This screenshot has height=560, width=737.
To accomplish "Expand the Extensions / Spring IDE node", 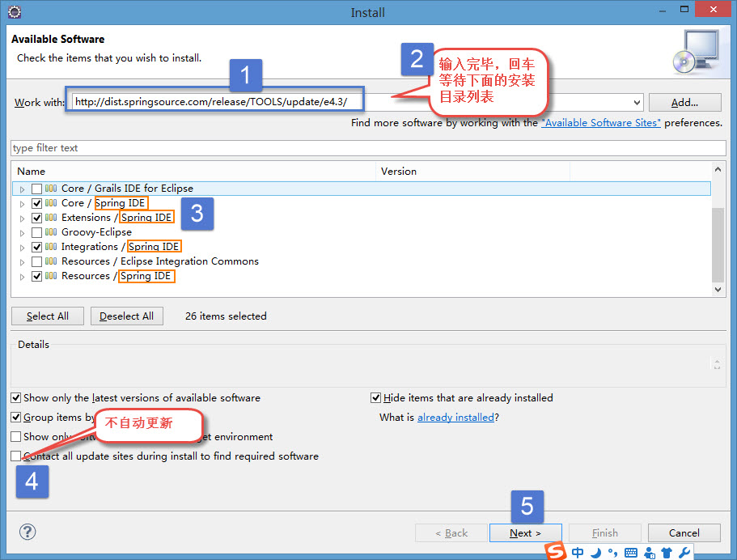I will (22, 218).
